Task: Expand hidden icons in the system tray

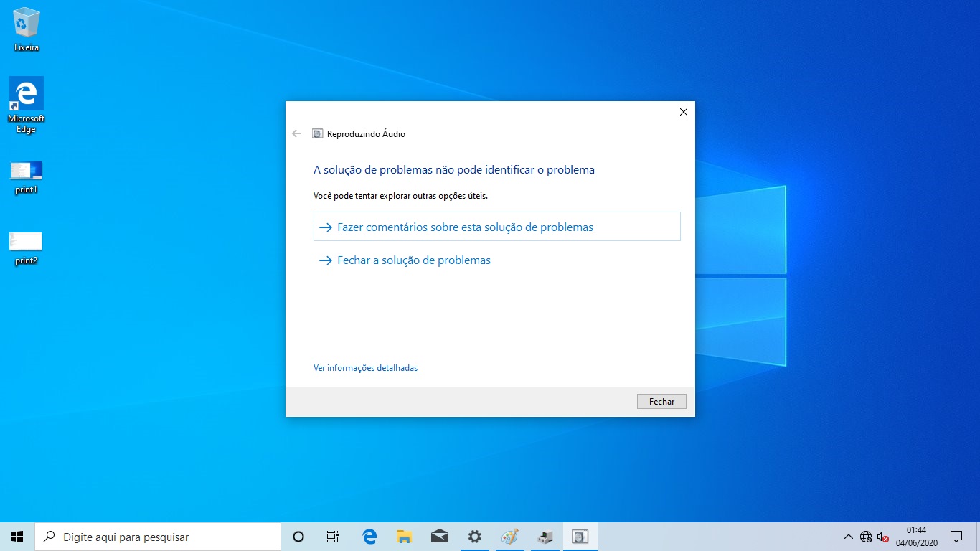Action: click(847, 536)
